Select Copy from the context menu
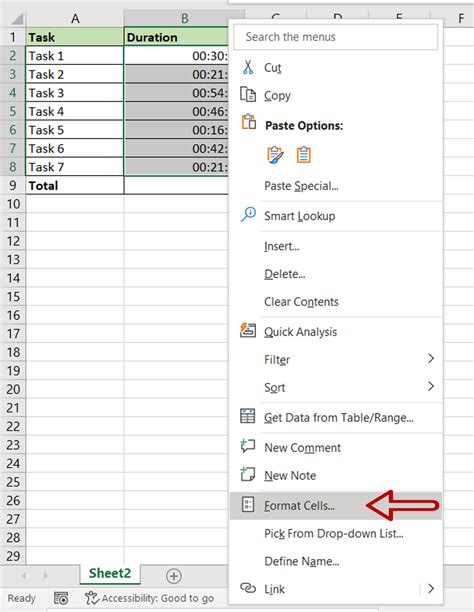Image resolution: width=474 pixels, height=612 pixels. coord(336,95)
